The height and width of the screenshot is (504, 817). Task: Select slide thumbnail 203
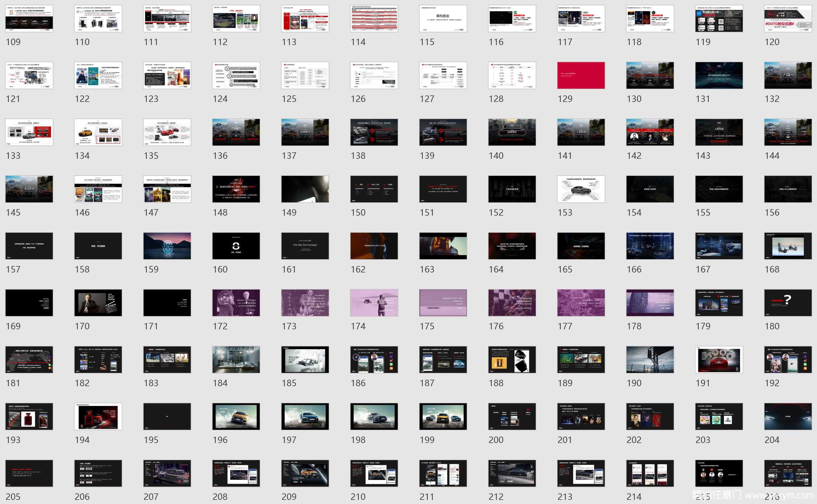point(719,416)
